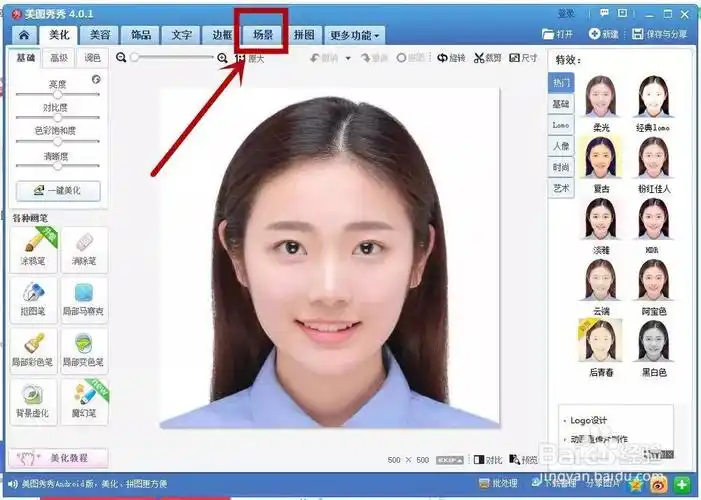701x500 pixels.
Task: Click the home icon tab
Action: coord(24,35)
